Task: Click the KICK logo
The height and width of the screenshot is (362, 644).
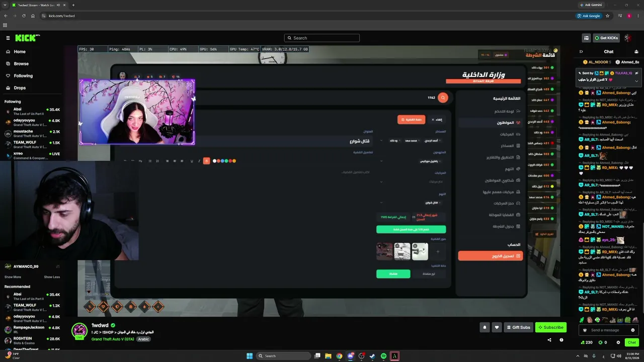Action: (27, 38)
